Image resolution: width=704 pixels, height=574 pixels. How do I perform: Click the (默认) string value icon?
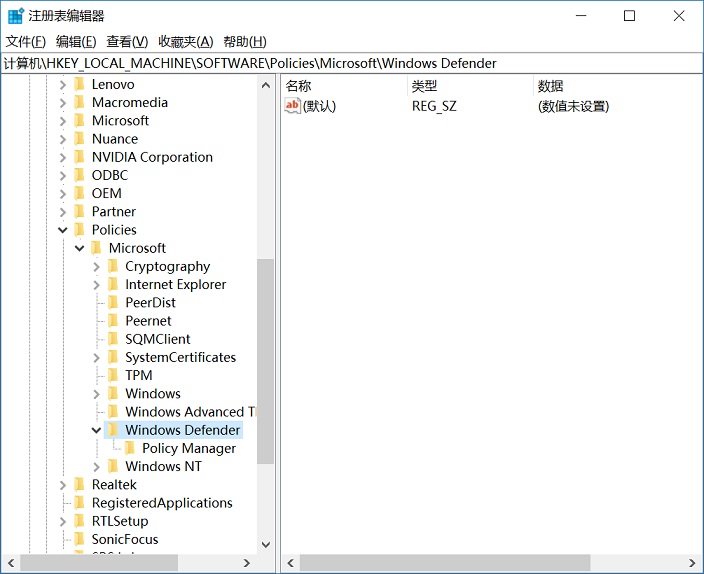click(292, 106)
